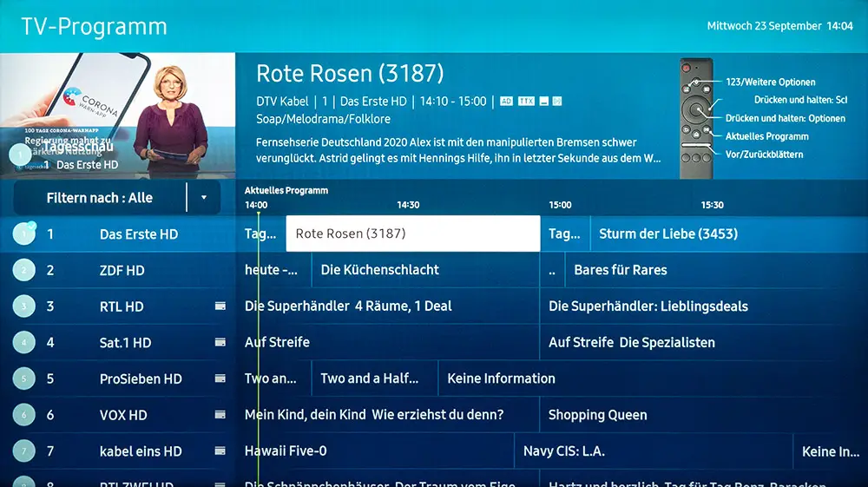The width and height of the screenshot is (868, 487).
Task: Choose channel 7 kabel eins HD row
Action: [x=117, y=451]
